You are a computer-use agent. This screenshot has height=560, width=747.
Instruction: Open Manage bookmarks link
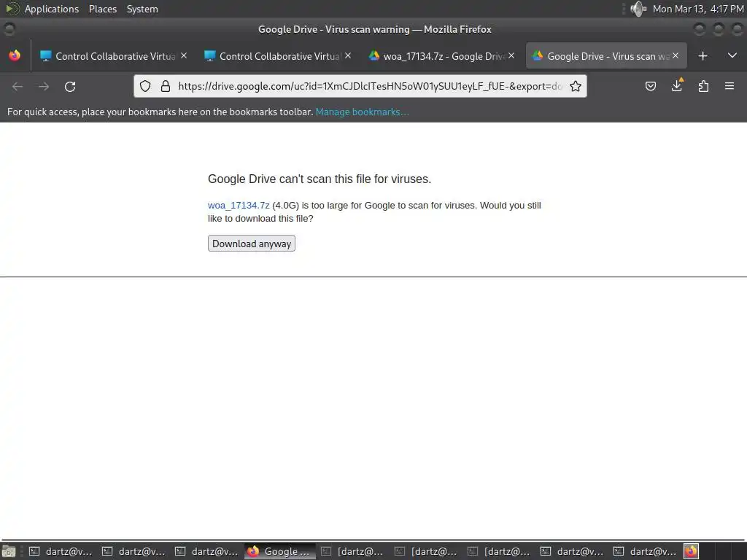tap(362, 112)
